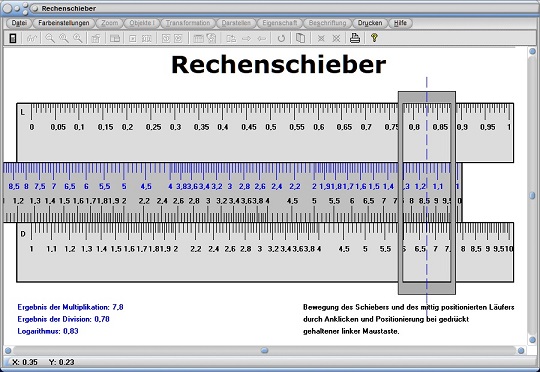
Task: Click the yellow key help icon
Action: 374,38
